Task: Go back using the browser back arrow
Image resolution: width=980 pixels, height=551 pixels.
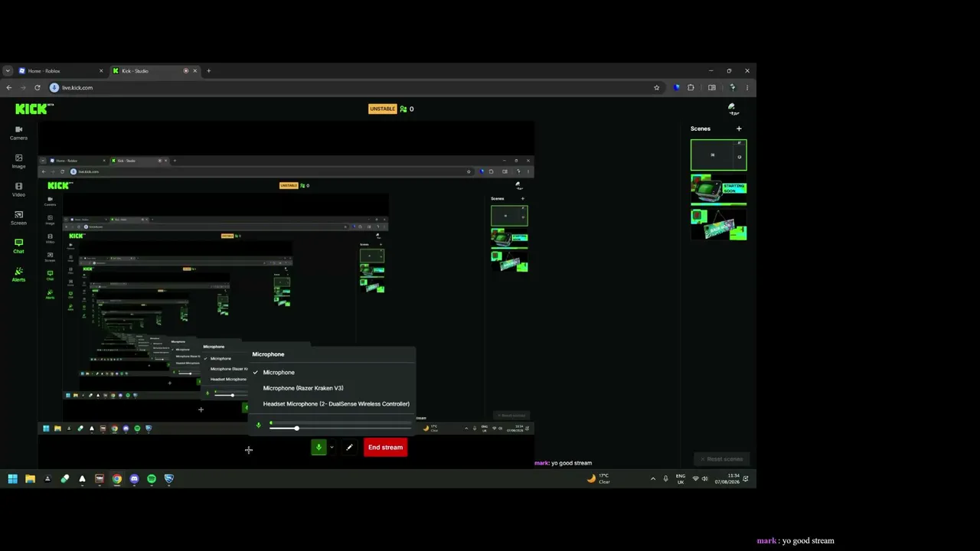Action: click(x=9, y=87)
